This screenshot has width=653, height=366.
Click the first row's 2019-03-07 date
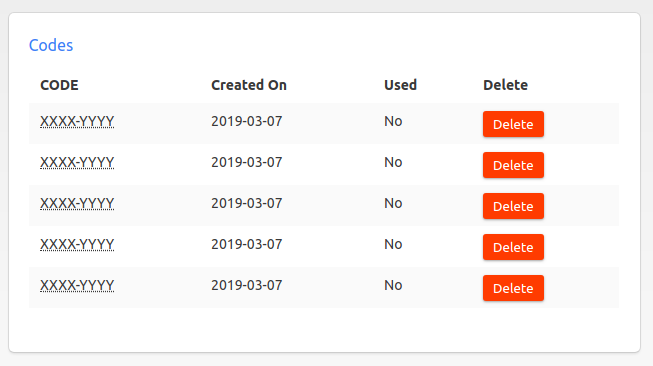(247, 121)
